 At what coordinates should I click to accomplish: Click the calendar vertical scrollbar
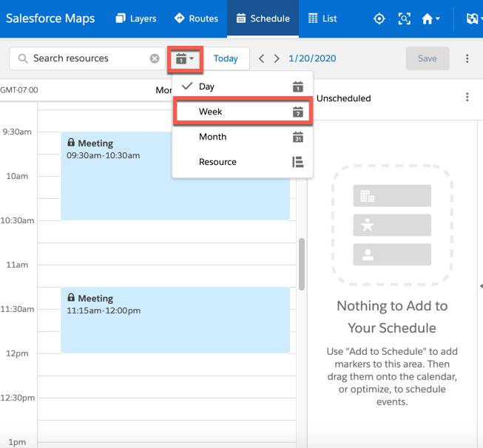pos(302,264)
